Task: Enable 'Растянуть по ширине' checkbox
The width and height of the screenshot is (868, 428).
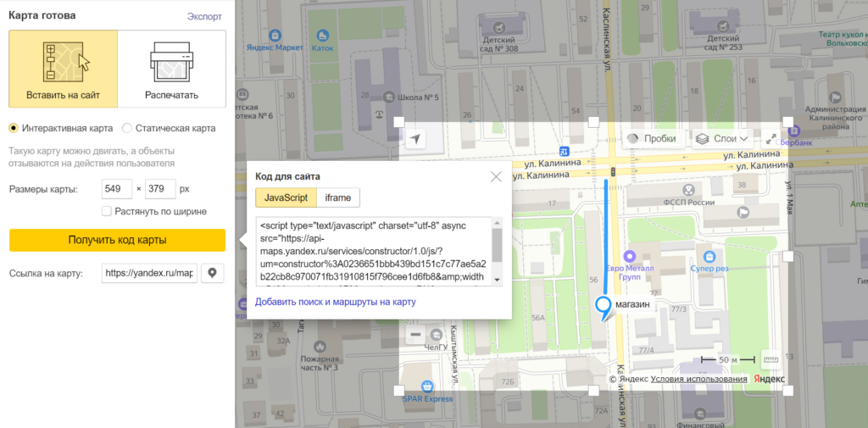Action: coord(107,211)
